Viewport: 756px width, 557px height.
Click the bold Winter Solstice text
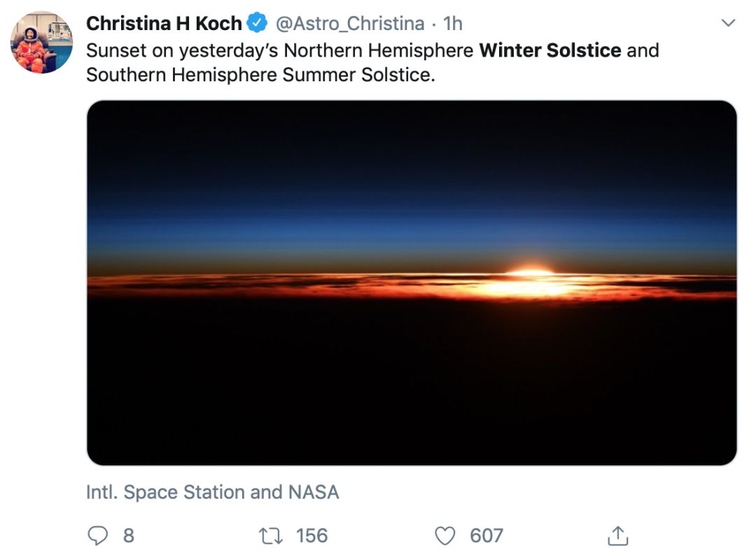click(550, 50)
